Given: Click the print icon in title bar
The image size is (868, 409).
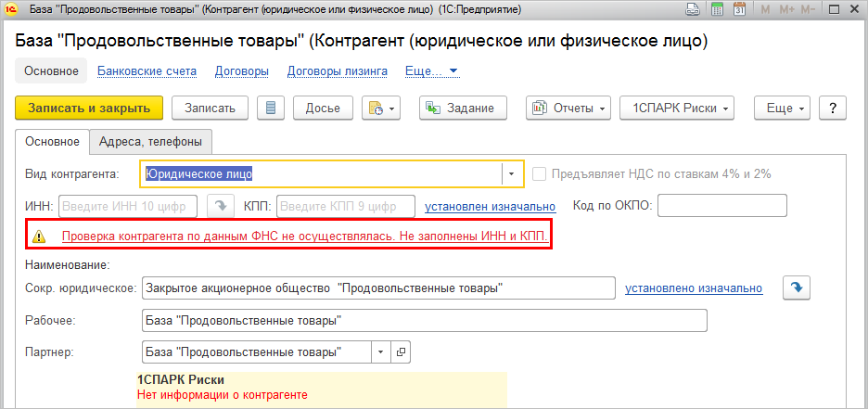Looking at the screenshot, I should [x=693, y=10].
